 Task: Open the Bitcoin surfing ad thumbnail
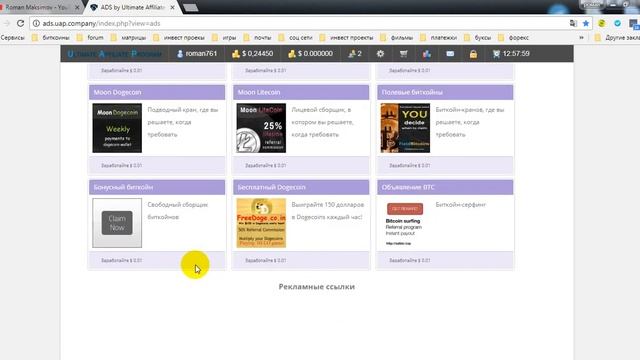(x=405, y=223)
